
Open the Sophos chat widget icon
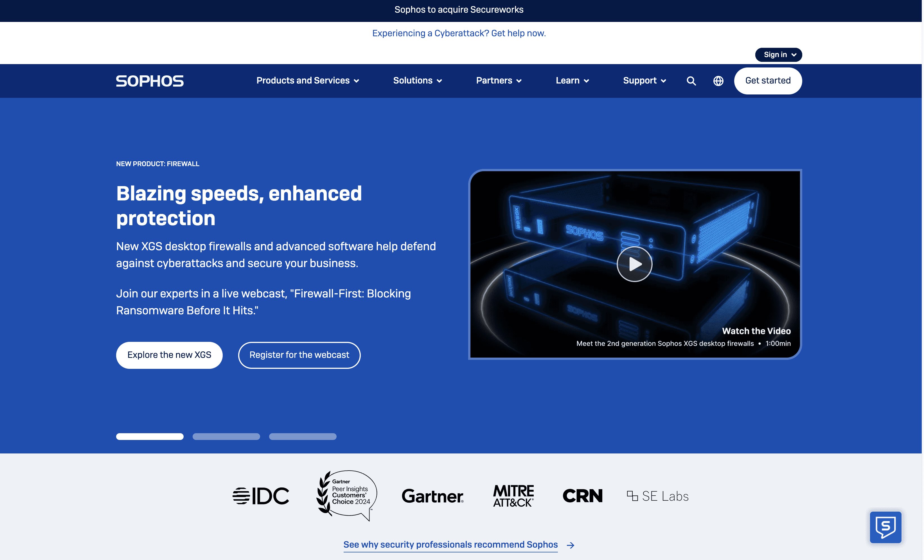[885, 527]
